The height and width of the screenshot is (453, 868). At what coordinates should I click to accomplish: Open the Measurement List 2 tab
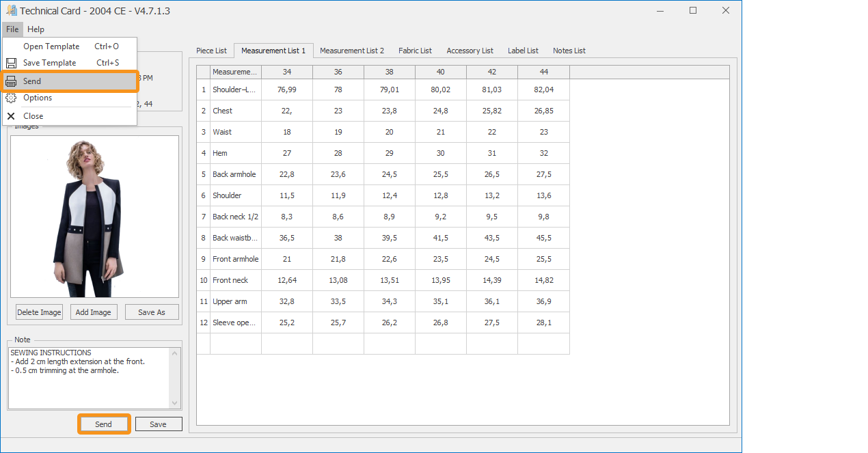tap(351, 51)
